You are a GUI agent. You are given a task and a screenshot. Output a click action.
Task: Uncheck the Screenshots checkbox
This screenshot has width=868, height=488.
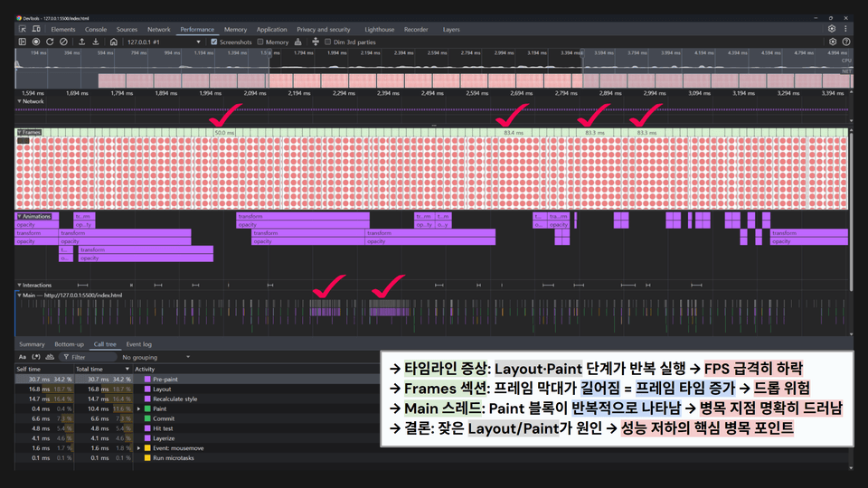tap(214, 42)
